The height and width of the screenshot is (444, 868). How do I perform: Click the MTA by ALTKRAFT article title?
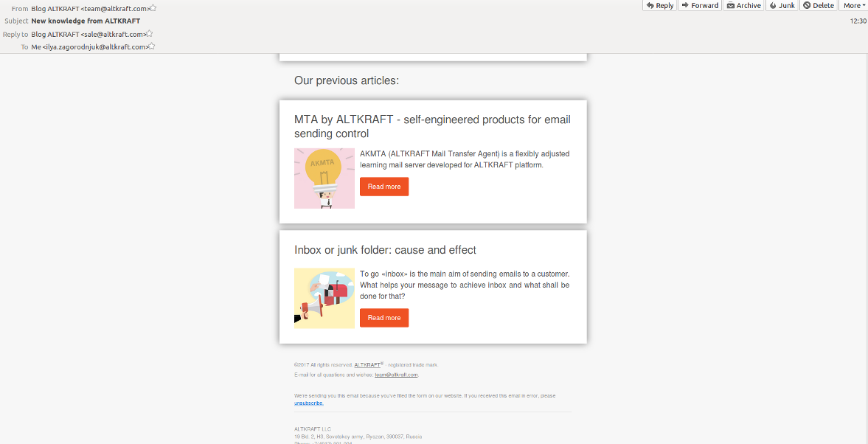[432, 127]
